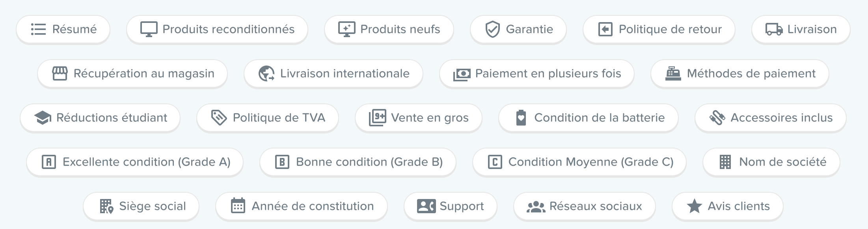Viewport: 868px width, 229px height.
Task: Select the shield checkmark icon for Garantie
Action: (x=492, y=29)
